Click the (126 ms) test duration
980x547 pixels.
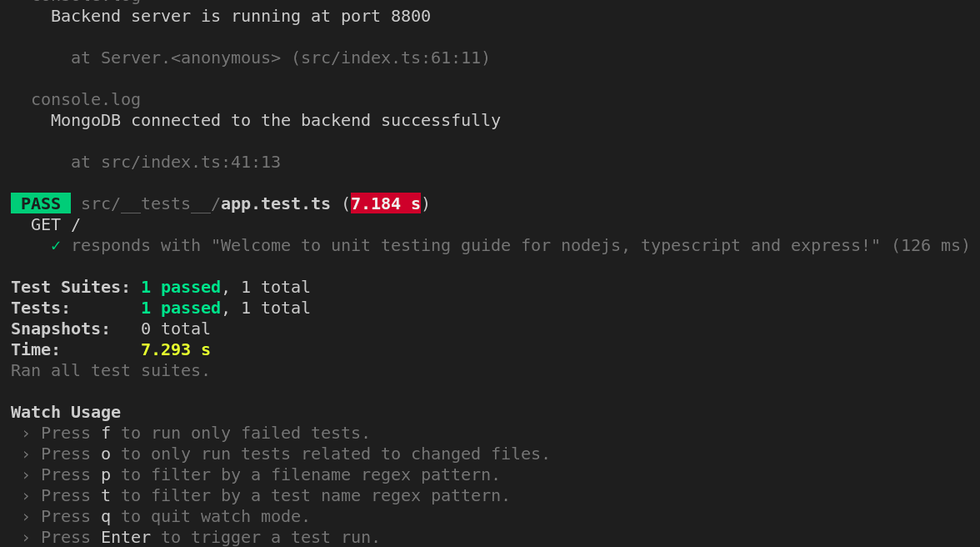tap(930, 246)
